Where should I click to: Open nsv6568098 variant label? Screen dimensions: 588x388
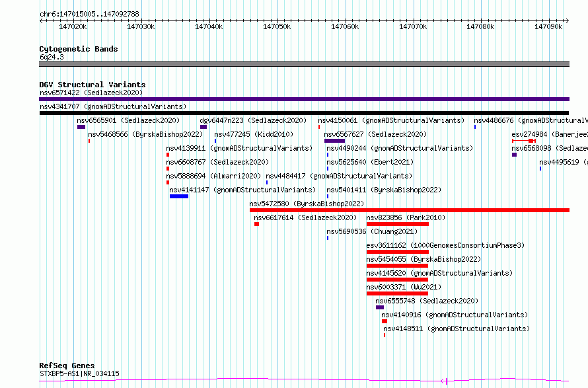(550, 148)
